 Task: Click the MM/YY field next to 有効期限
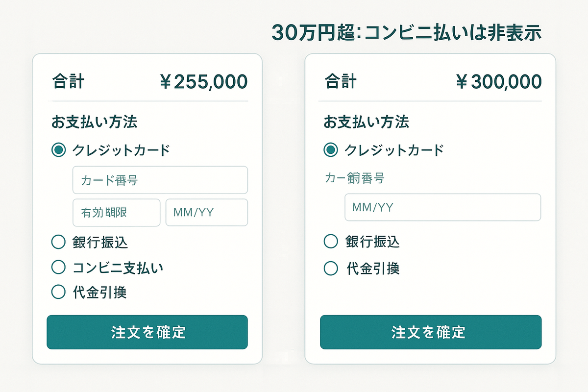click(206, 212)
